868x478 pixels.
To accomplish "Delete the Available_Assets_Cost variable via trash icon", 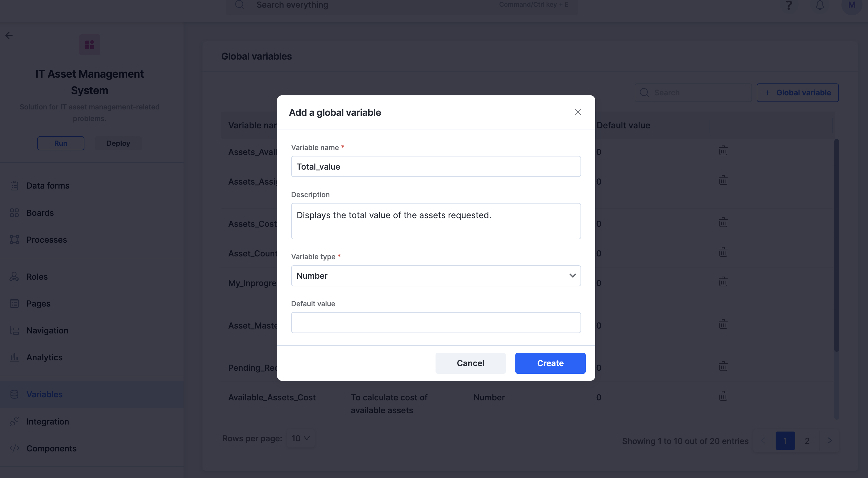I will point(723,396).
